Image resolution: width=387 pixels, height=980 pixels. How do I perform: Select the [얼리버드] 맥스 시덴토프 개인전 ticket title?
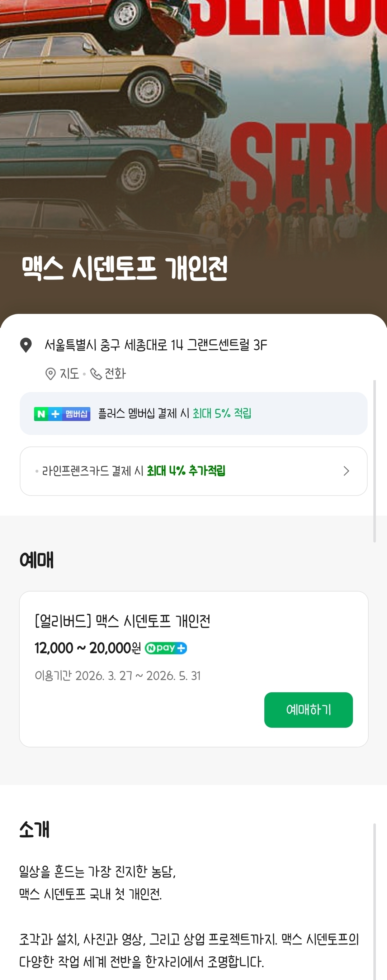[122, 621]
